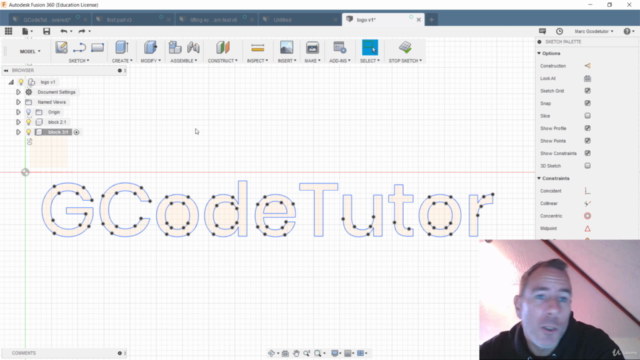The image size is (640, 360).
Task: Switch to the Untitled tab
Action: [299, 20]
